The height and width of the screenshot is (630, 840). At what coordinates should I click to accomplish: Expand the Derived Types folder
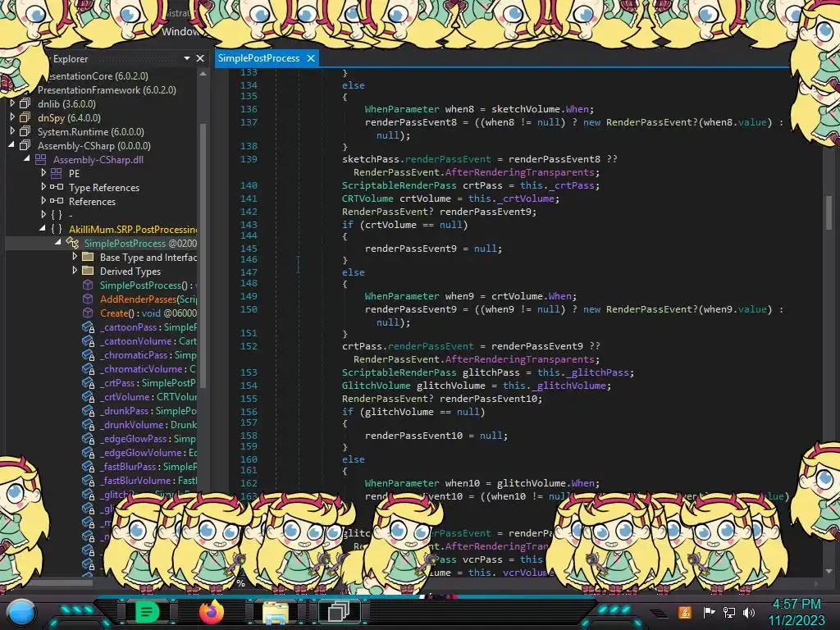point(75,270)
